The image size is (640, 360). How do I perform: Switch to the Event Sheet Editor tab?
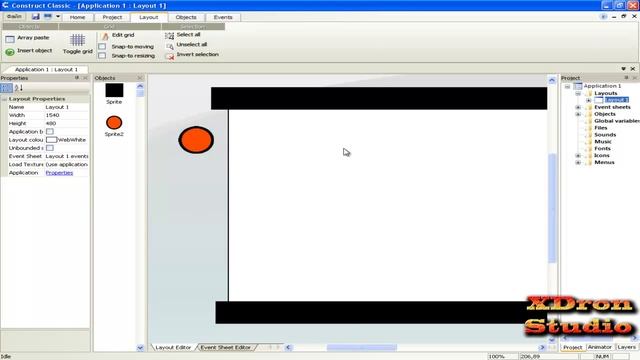coord(225,347)
